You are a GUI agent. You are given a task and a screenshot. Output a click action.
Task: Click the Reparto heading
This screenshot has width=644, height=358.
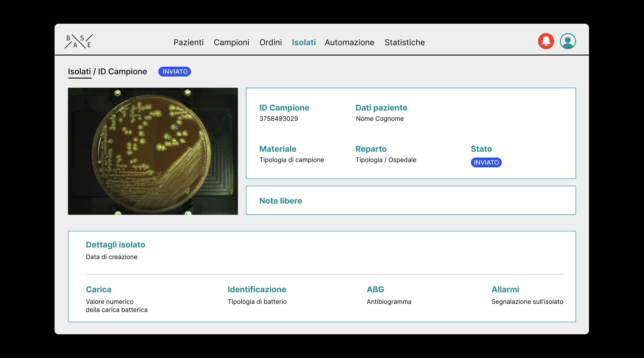[371, 149]
